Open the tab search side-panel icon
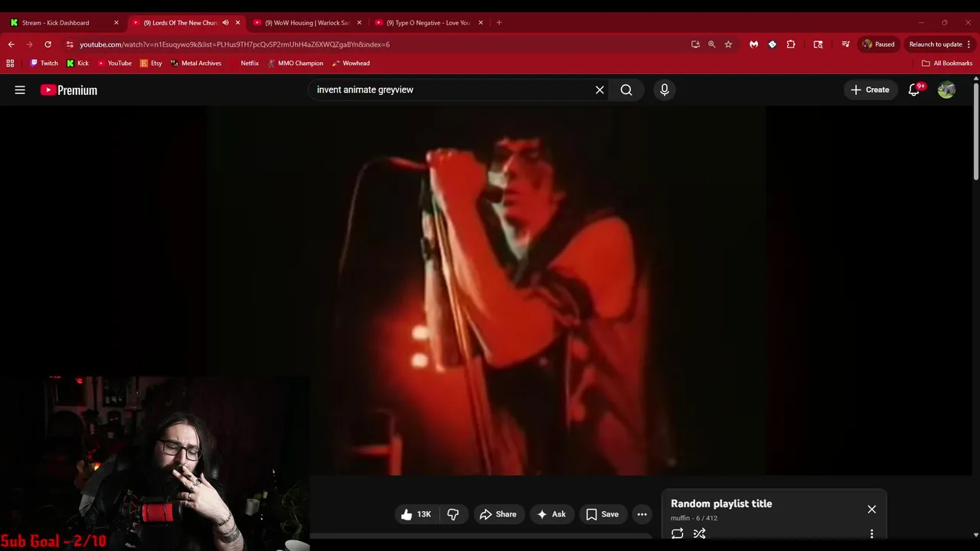Screen dimensions: 980x551 click(x=818, y=44)
